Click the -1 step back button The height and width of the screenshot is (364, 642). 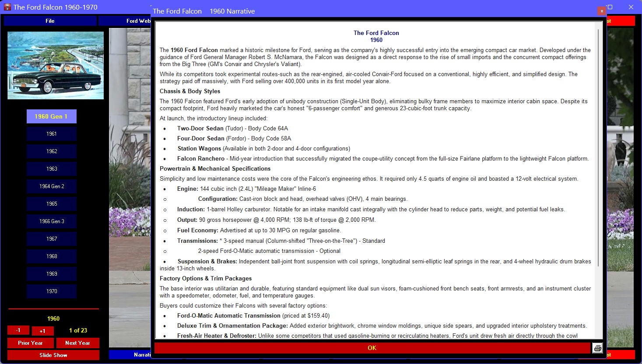[x=18, y=330]
